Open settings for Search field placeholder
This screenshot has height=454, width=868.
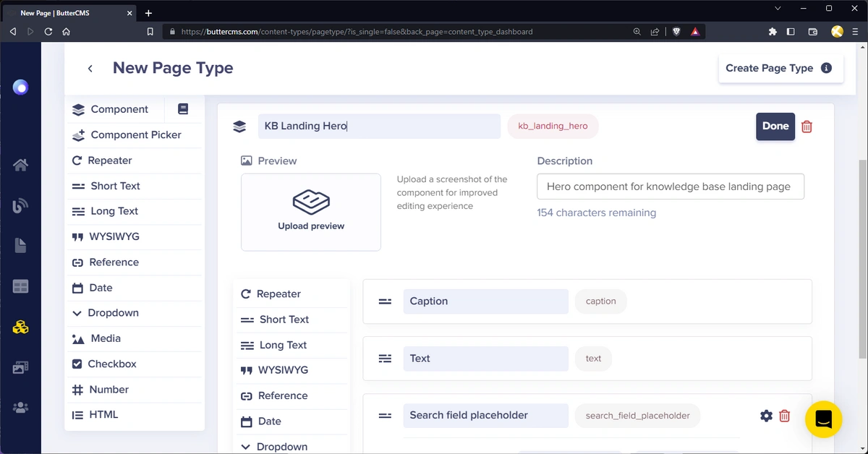point(766,416)
